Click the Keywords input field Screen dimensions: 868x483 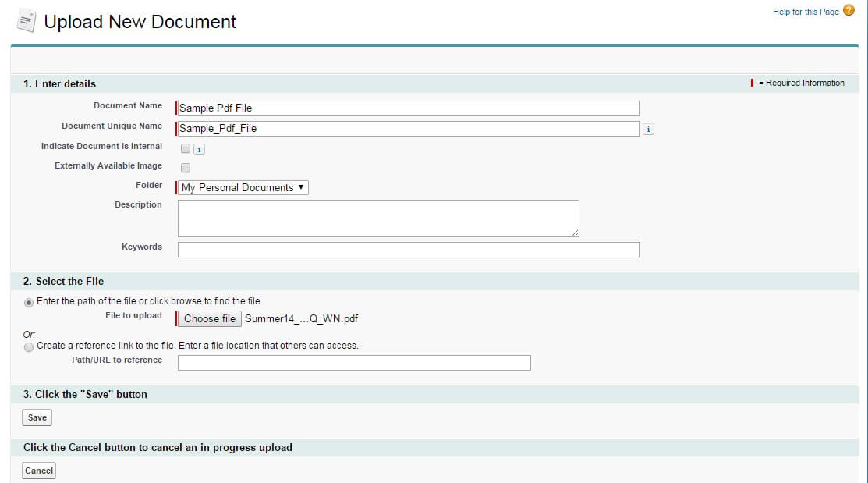click(x=406, y=249)
